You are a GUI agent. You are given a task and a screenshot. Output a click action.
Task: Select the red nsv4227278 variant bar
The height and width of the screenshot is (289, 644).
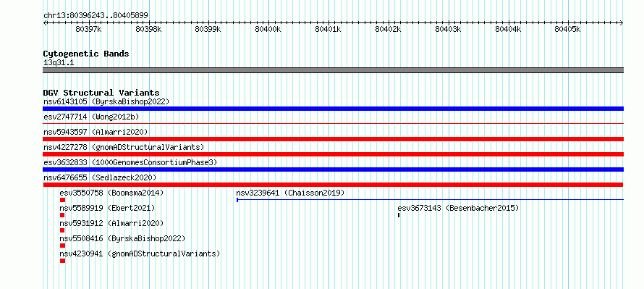click(x=333, y=154)
